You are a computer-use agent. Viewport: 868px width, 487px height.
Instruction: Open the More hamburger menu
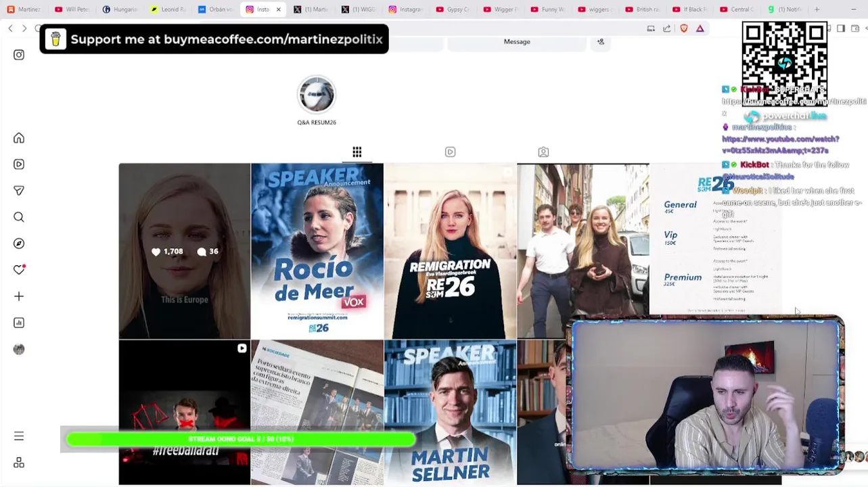pos(19,436)
